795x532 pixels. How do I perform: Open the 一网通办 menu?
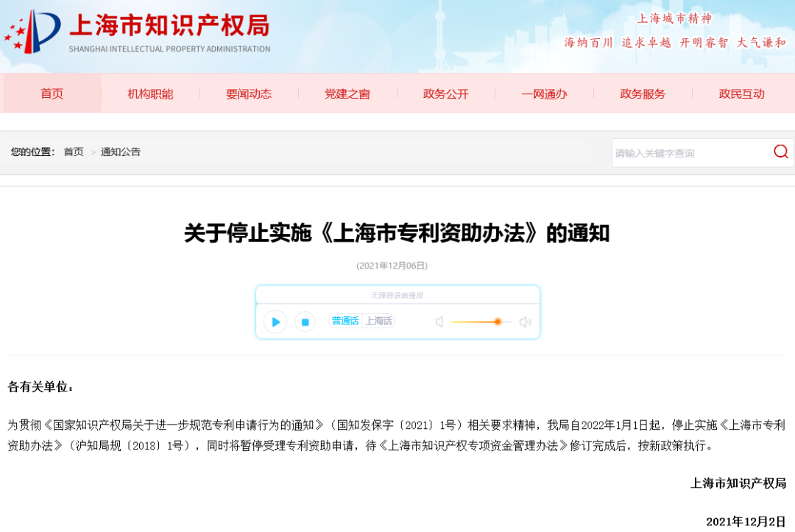544,93
